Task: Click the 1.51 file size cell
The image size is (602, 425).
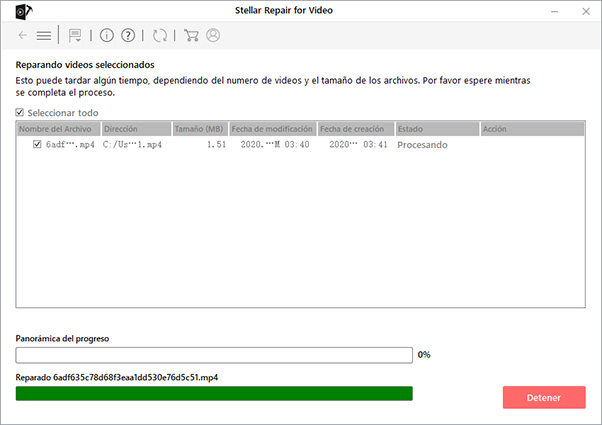Action: tap(217, 145)
